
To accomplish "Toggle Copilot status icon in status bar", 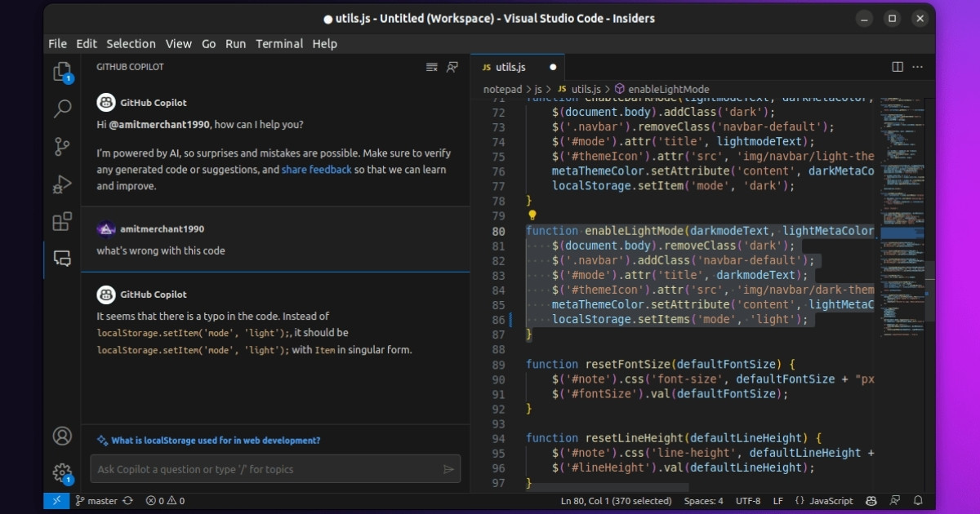I will [871, 501].
